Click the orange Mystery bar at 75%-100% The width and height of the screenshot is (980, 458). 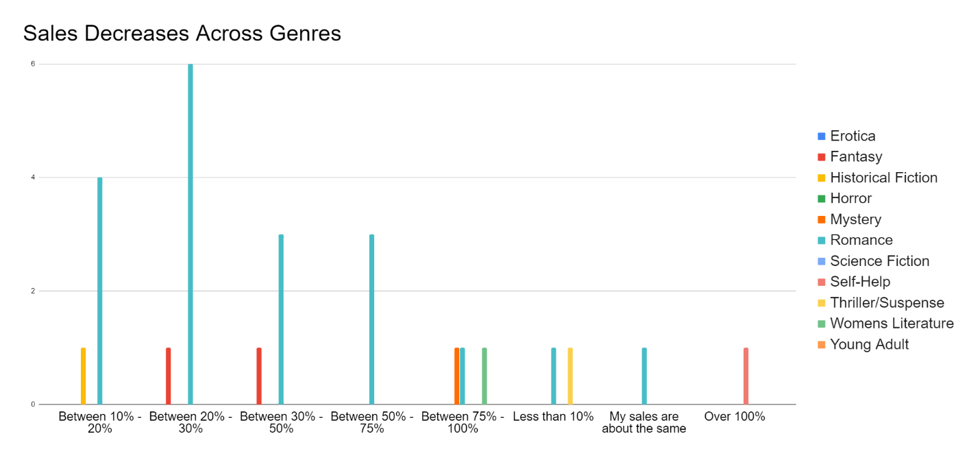tap(456, 376)
